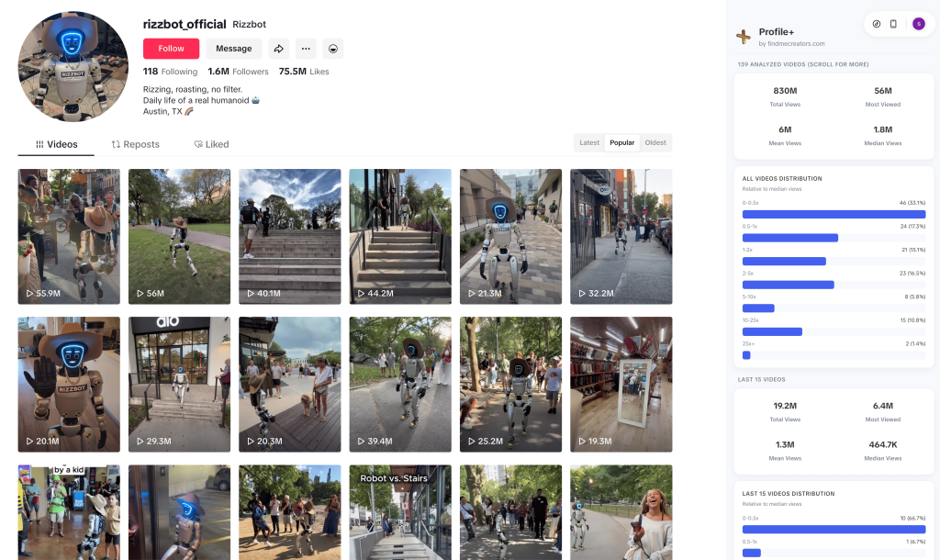The width and height of the screenshot is (940, 560).
Task: Click the golden Profile+ plus logo
Action: coord(744,37)
